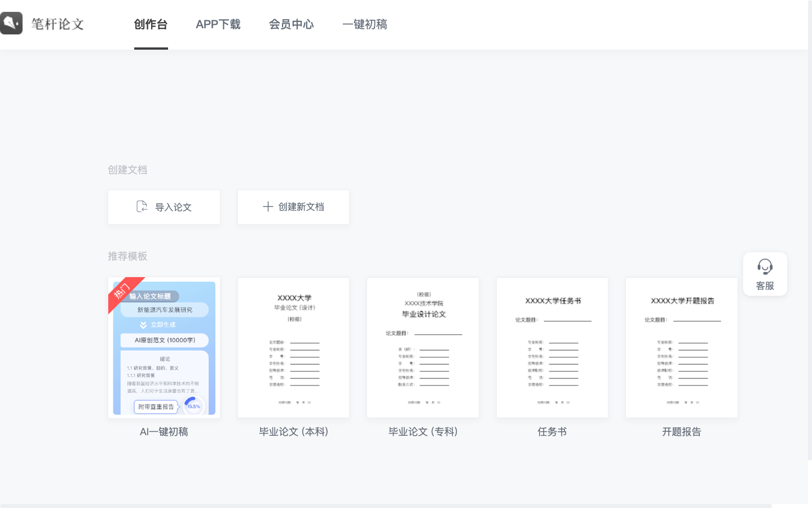Click the 笔杆论文 pen logo icon
The image size is (812, 508).
pos(11,23)
